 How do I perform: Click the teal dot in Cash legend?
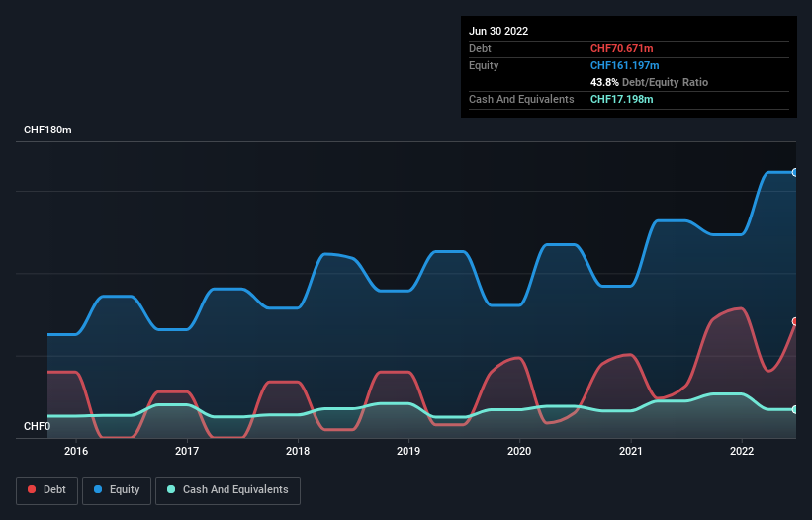[x=171, y=489]
